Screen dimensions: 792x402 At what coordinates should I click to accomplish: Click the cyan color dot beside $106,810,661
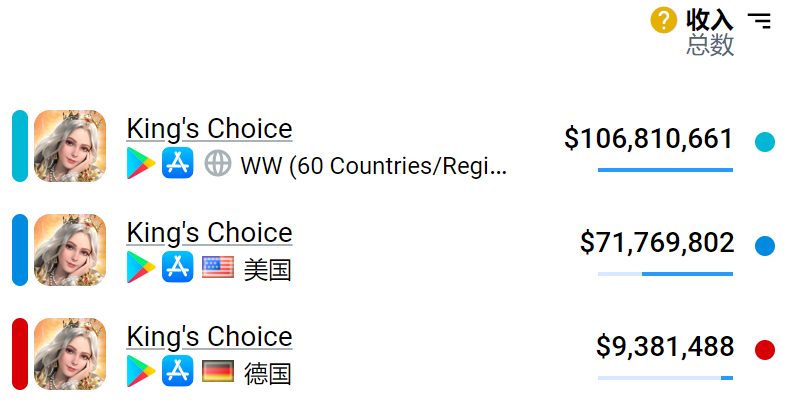point(765,142)
